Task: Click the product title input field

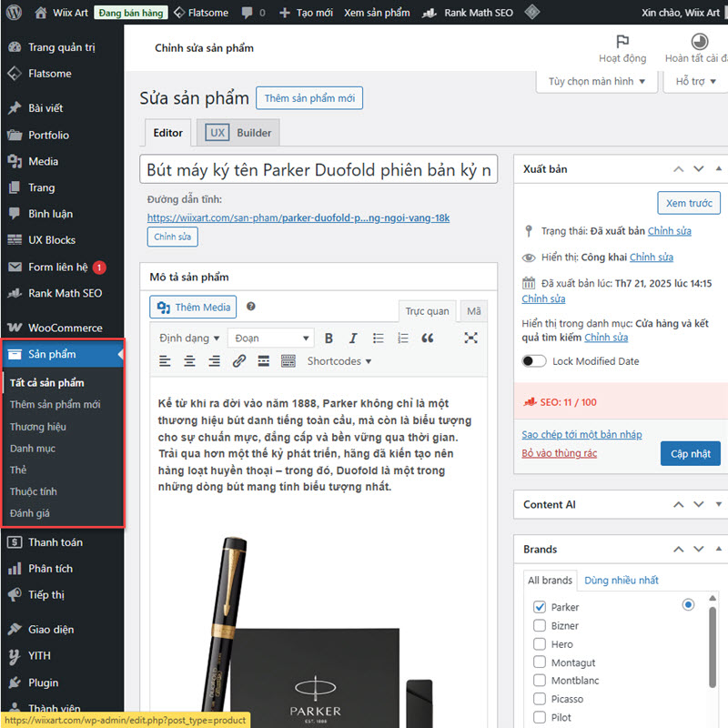Action: (318, 170)
